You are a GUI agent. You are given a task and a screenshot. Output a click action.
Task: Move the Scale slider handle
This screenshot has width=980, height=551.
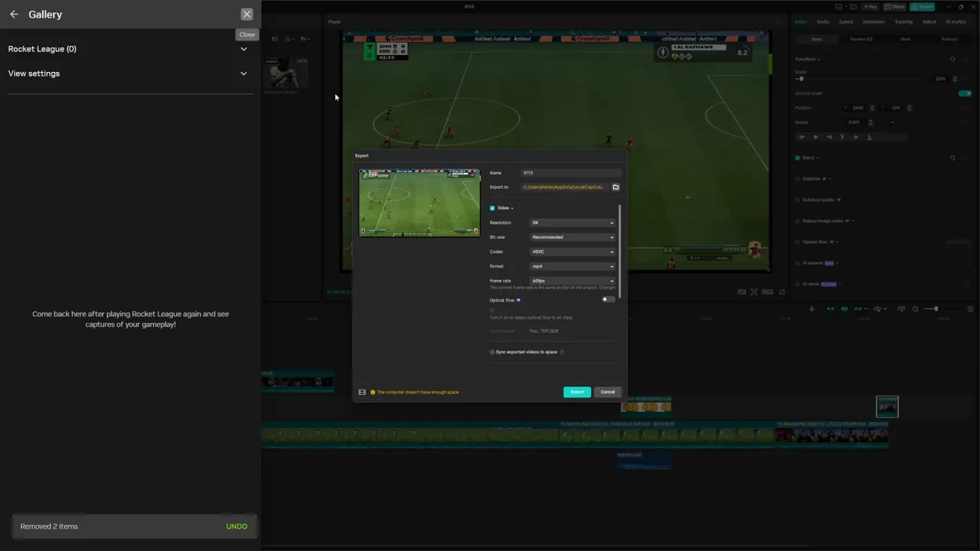[801, 79]
